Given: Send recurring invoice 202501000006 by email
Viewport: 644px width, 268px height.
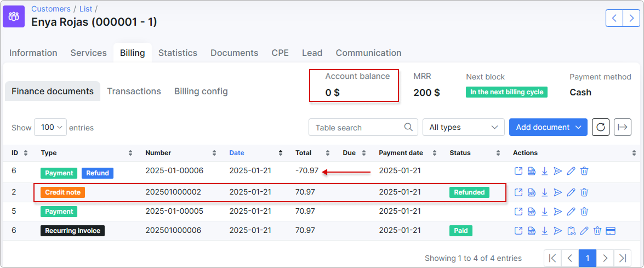Looking at the screenshot, I should tap(557, 231).
